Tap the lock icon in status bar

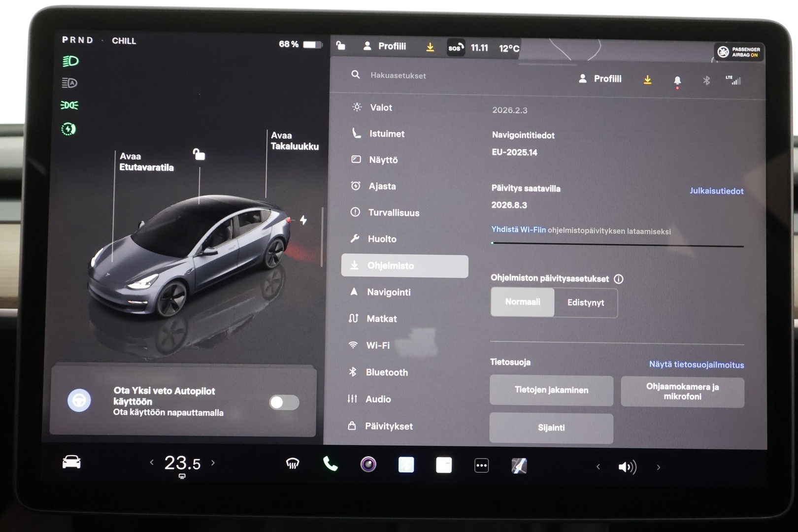pyautogui.click(x=340, y=46)
